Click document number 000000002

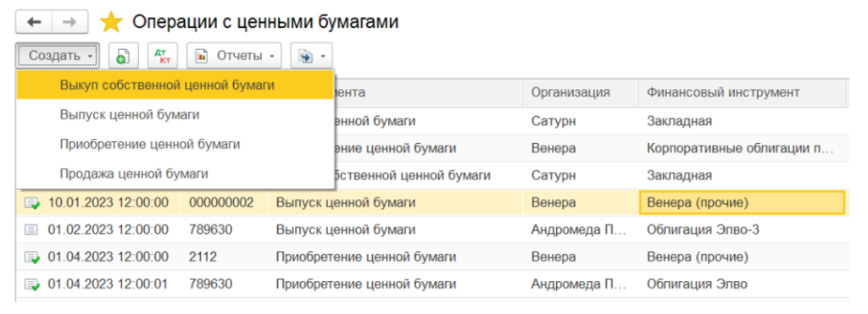point(221,203)
